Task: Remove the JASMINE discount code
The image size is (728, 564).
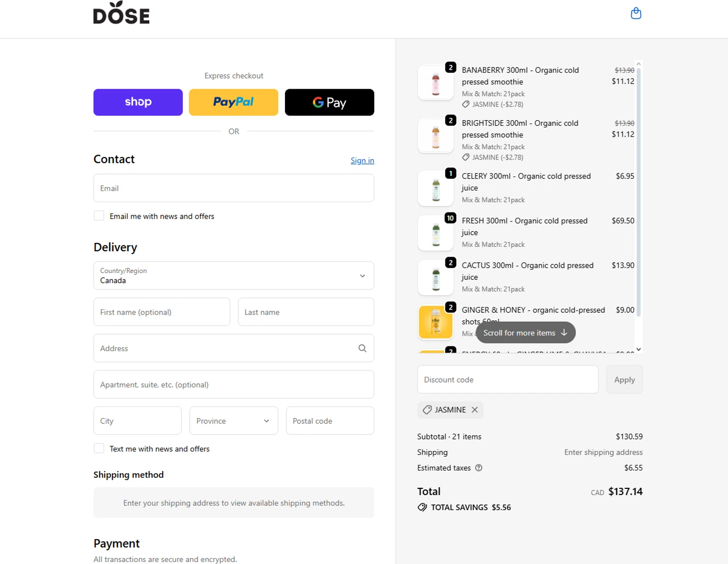Action: (475, 410)
